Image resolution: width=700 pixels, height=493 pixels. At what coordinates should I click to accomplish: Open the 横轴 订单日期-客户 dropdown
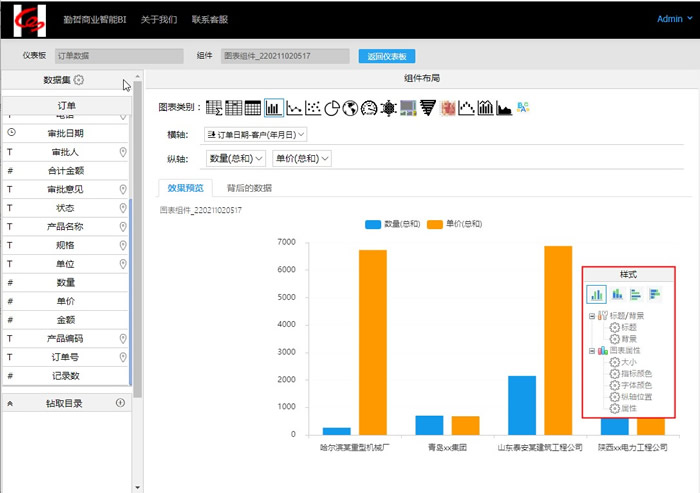255,133
